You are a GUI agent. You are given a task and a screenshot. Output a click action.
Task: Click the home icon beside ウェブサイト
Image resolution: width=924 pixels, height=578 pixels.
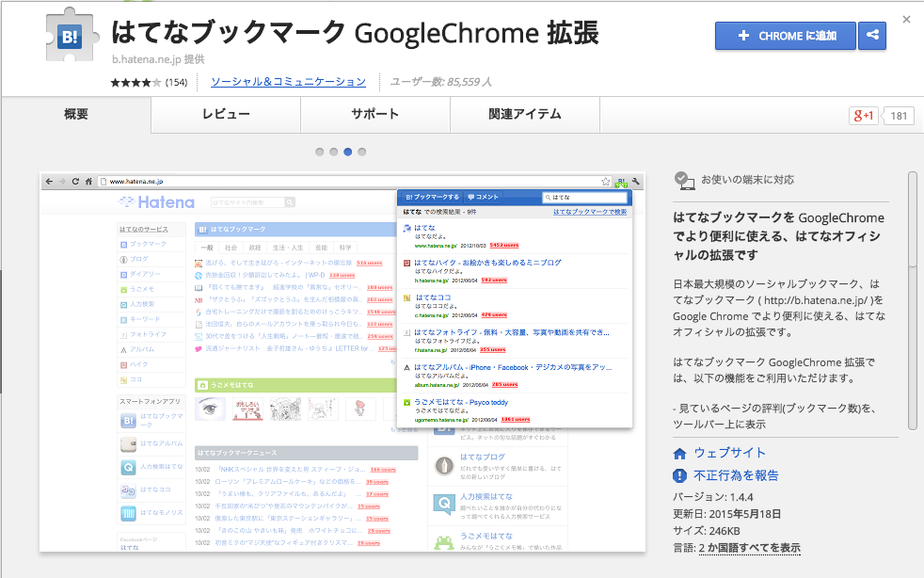680,454
